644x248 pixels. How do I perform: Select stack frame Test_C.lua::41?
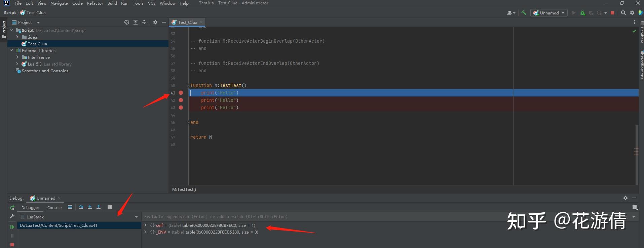(x=79, y=225)
